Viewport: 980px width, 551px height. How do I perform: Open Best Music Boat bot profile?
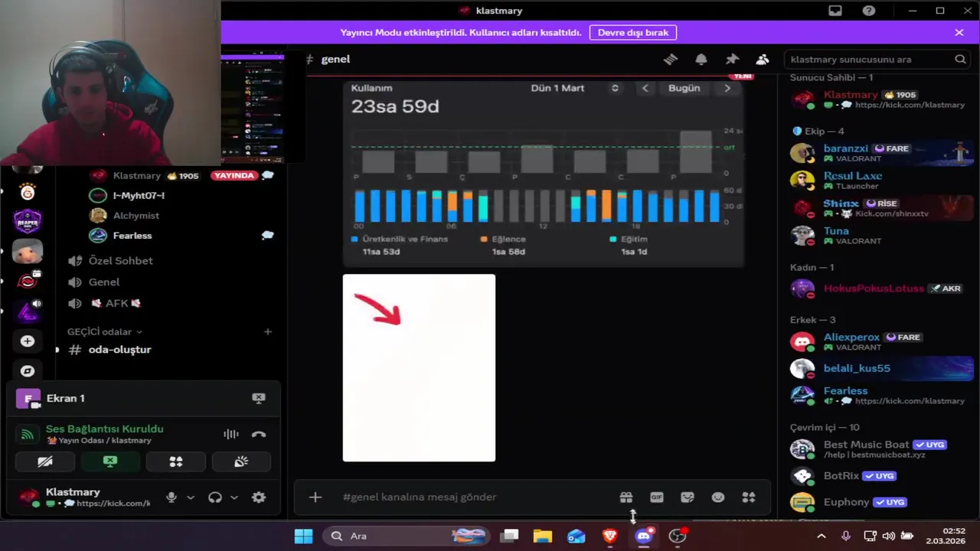click(880, 449)
